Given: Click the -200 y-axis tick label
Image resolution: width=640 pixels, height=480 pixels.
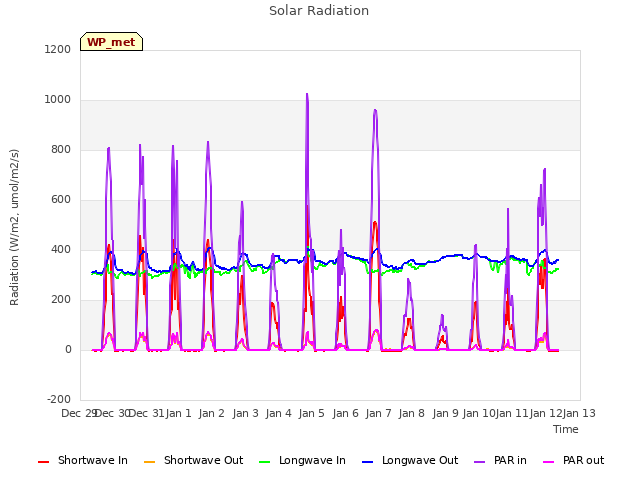Looking at the screenshot, I should 59,399.
